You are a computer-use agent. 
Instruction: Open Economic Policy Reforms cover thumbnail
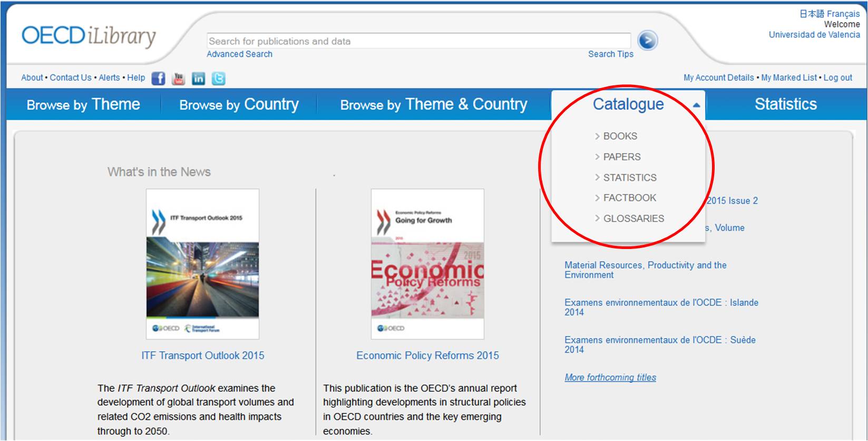427,264
